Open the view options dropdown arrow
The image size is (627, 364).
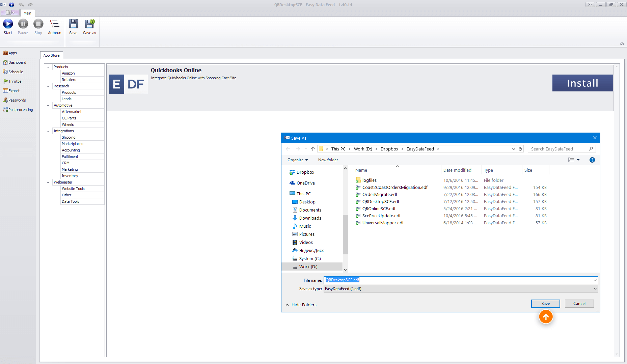click(578, 160)
